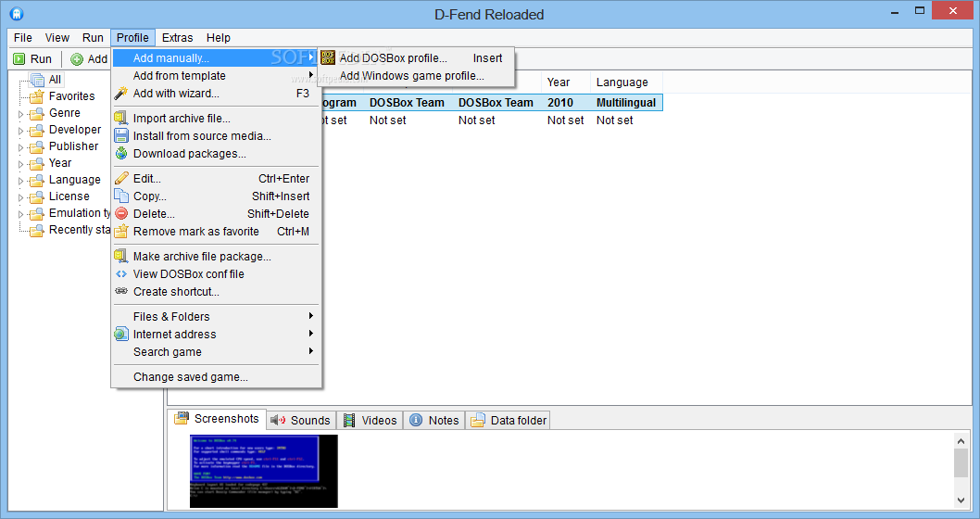Select Change saved game menu entry
This screenshot has width=980, height=519.
point(216,377)
